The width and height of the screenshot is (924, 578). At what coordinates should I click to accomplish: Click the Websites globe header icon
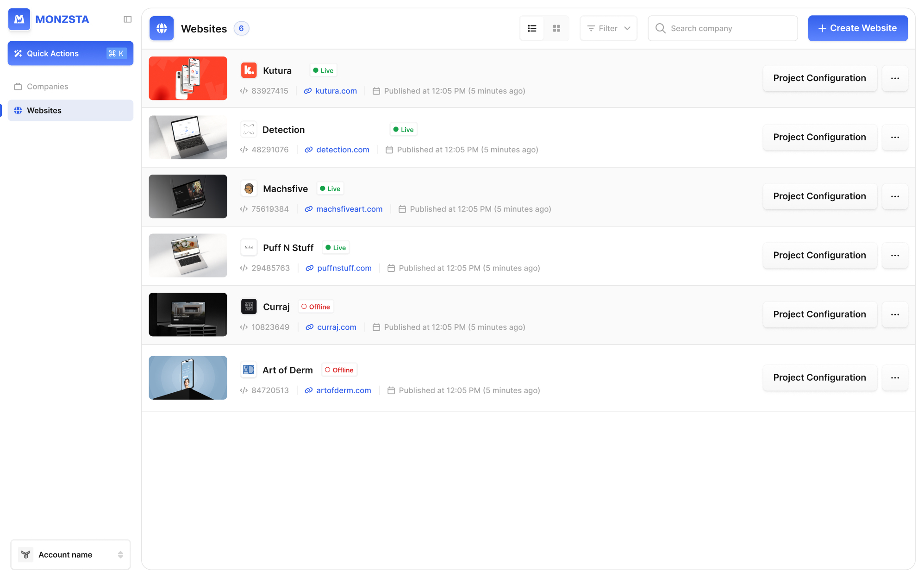click(x=162, y=28)
